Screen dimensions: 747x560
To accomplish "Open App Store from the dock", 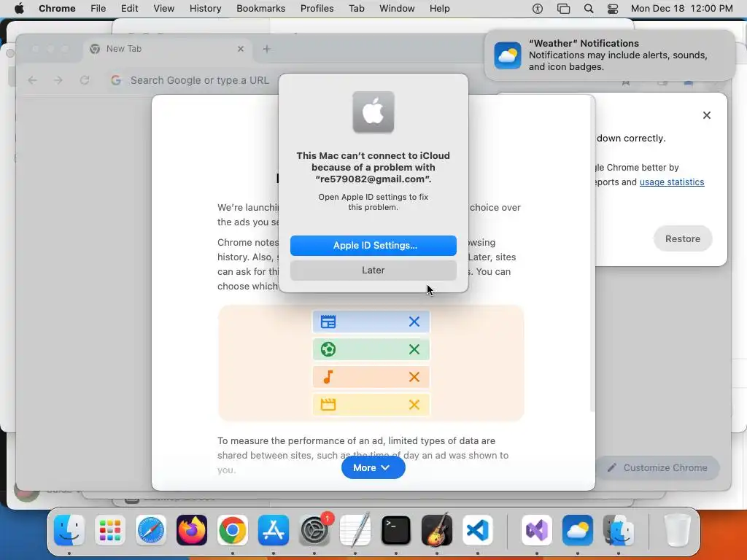I will (274, 530).
